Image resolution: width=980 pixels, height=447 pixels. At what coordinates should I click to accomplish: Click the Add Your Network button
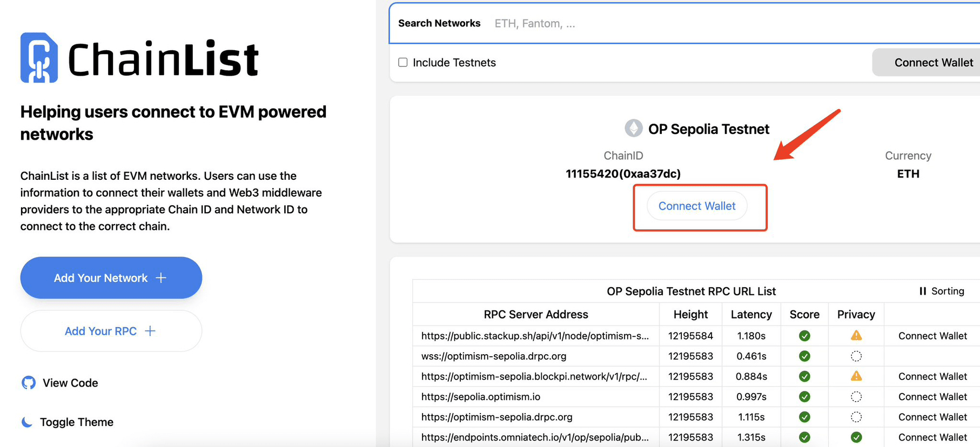111,277
